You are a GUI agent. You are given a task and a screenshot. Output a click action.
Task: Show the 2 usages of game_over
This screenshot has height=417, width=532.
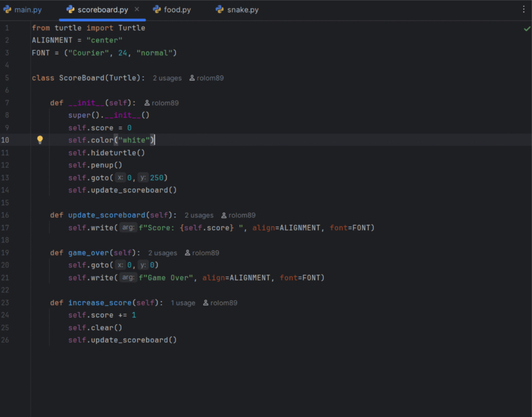point(163,253)
